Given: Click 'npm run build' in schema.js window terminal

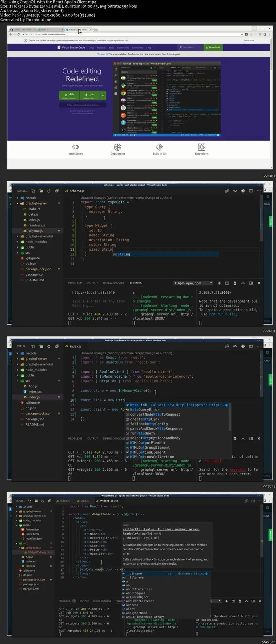Looking at the screenshot, I should coord(223,314).
